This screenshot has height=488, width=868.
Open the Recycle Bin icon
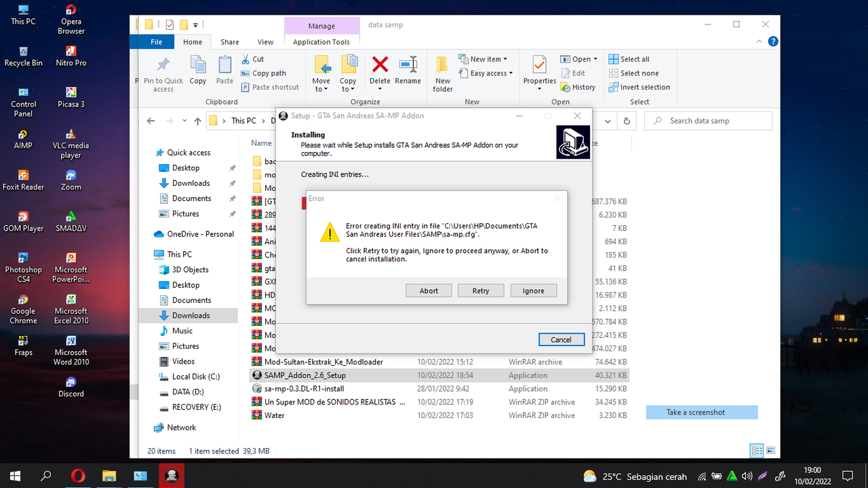coord(23,56)
